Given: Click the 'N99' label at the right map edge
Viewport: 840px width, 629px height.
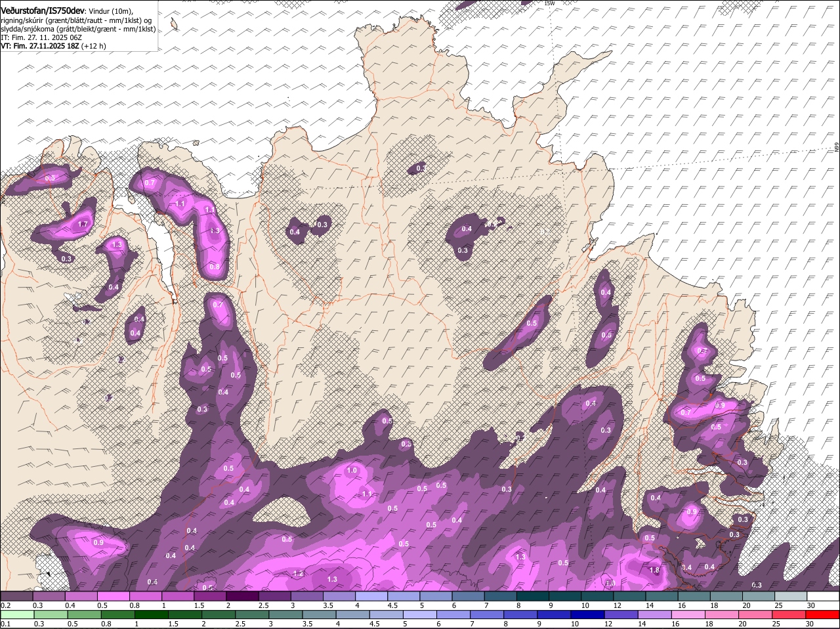Looking at the screenshot, I should [837, 148].
